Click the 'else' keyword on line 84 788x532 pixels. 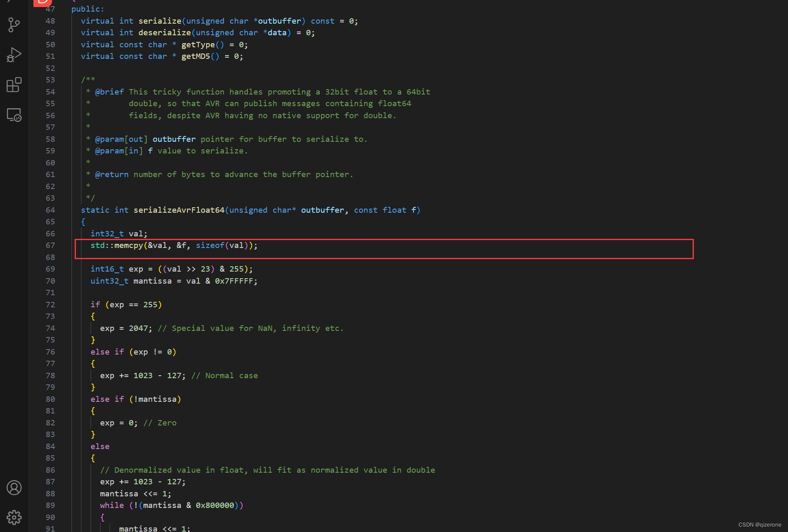100,447
